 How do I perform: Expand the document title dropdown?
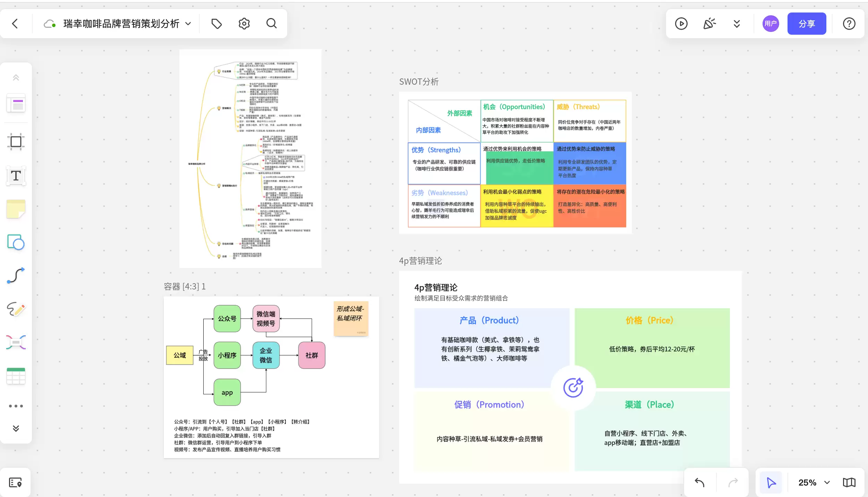tap(188, 24)
